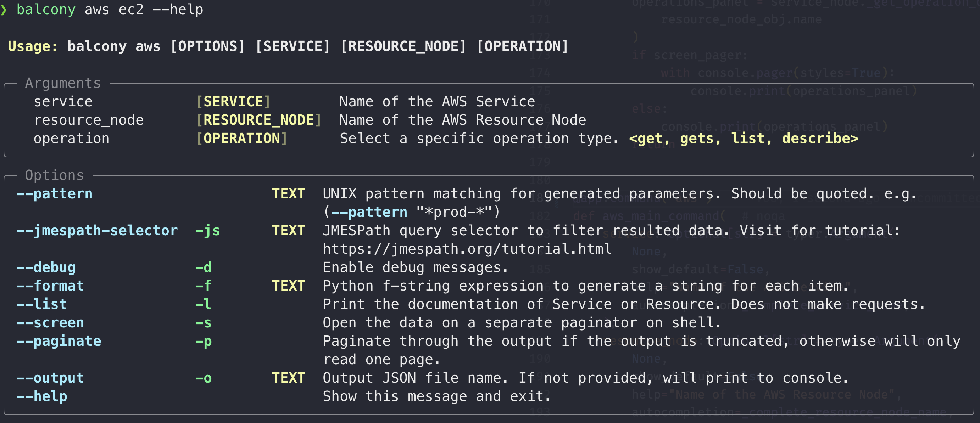Click the 'balcony' command word in prompt
Image resolution: width=980 pixels, height=423 pixels.
coord(46,10)
